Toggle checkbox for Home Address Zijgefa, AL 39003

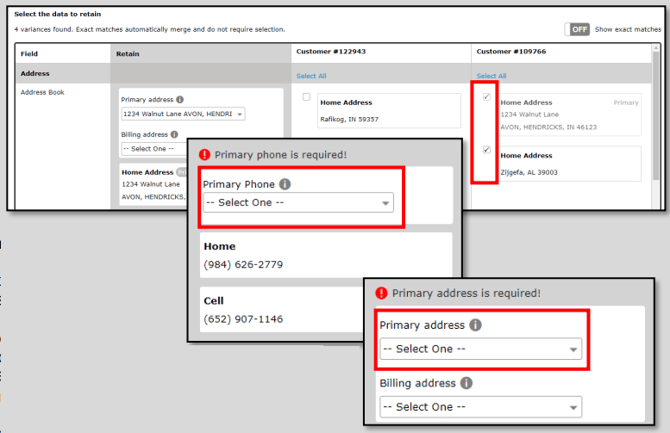487,150
